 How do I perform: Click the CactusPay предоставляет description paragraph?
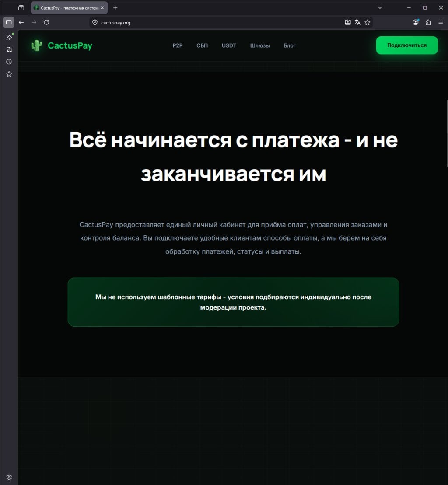pyautogui.click(x=233, y=238)
